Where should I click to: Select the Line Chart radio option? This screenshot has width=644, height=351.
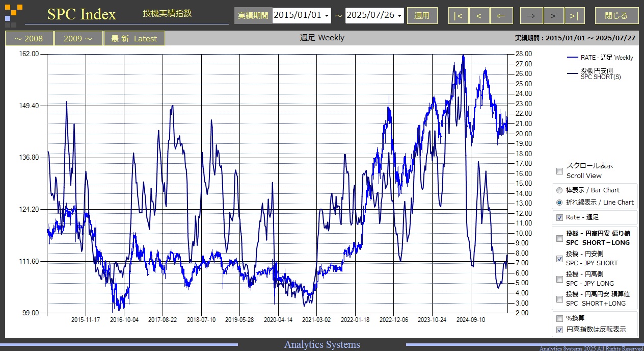(x=560, y=203)
